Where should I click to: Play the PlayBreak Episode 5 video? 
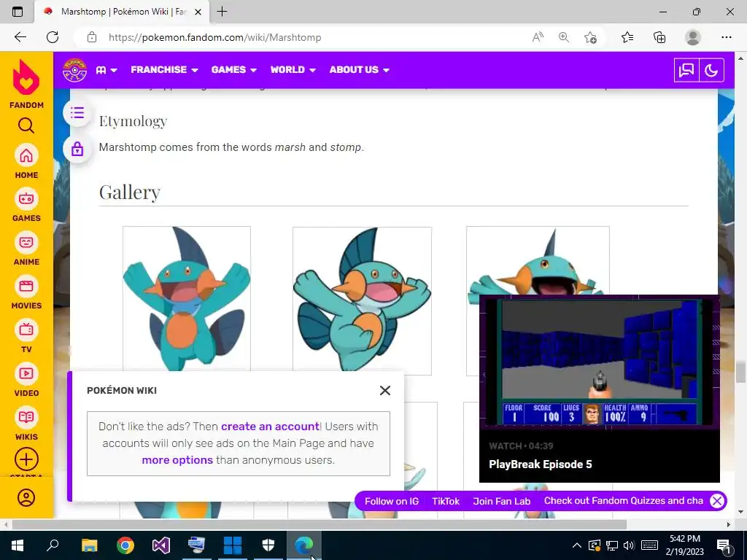[600, 362]
